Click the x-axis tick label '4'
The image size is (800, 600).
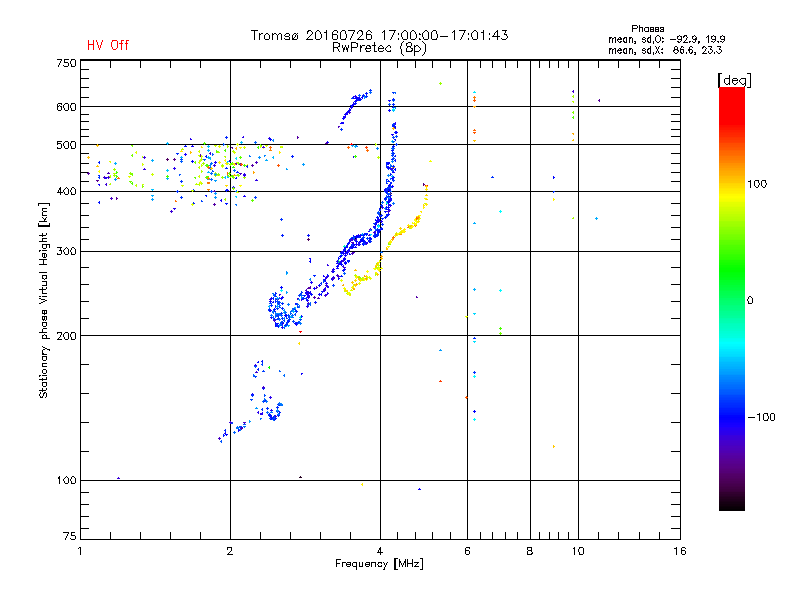click(380, 551)
